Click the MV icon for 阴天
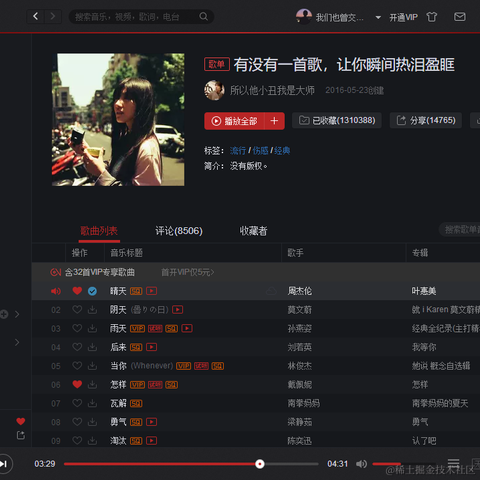480x480 pixels. (x=177, y=310)
